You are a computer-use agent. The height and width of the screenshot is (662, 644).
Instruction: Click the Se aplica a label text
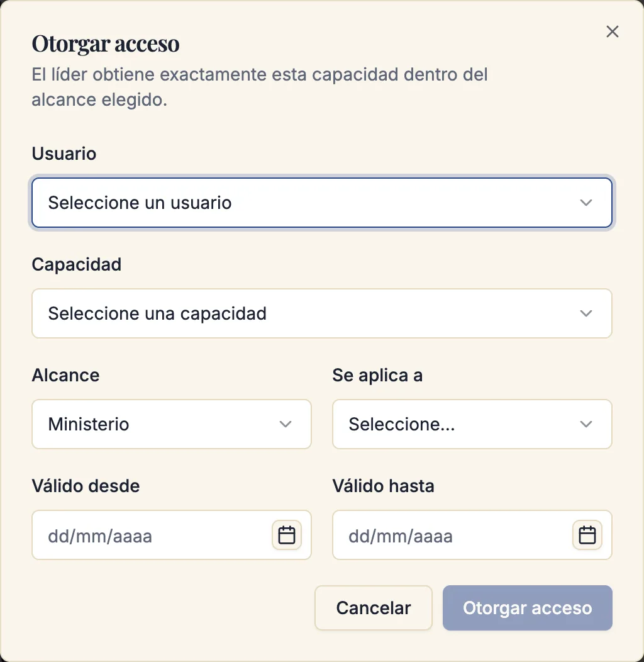378,375
